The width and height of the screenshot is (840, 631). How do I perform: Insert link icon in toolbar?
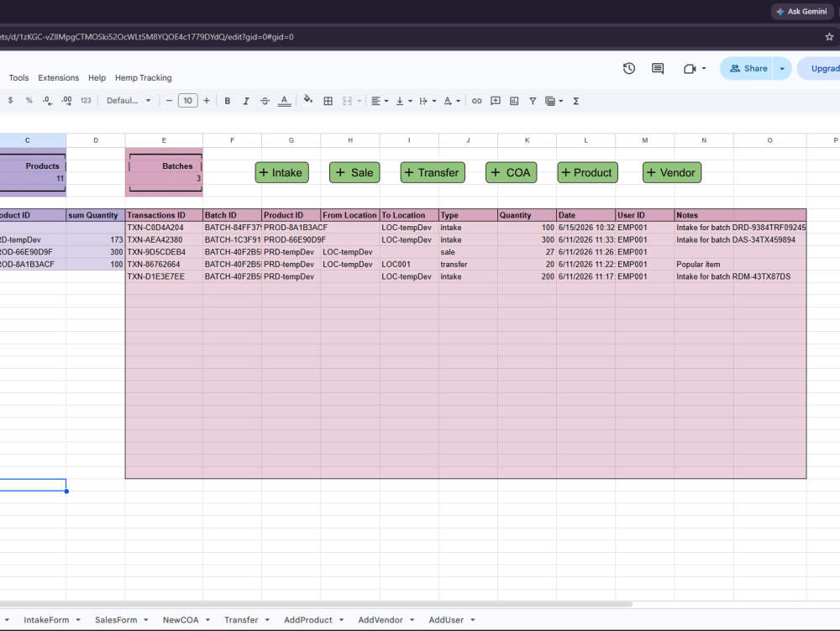477,101
